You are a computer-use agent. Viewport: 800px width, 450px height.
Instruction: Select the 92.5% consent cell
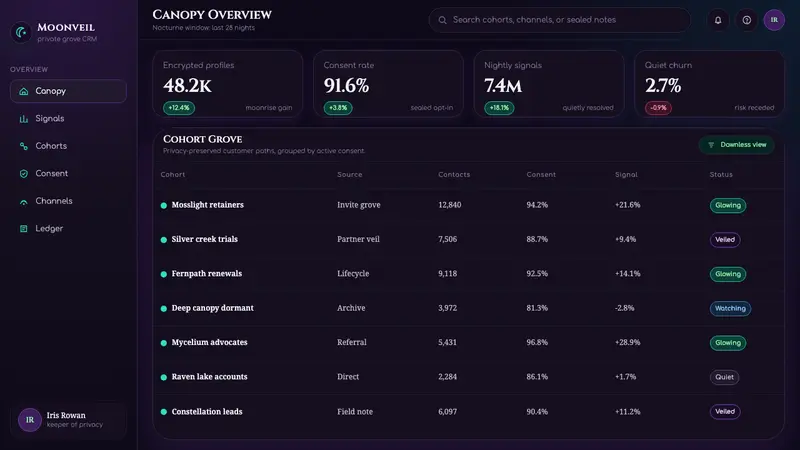[x=537, y=273]
